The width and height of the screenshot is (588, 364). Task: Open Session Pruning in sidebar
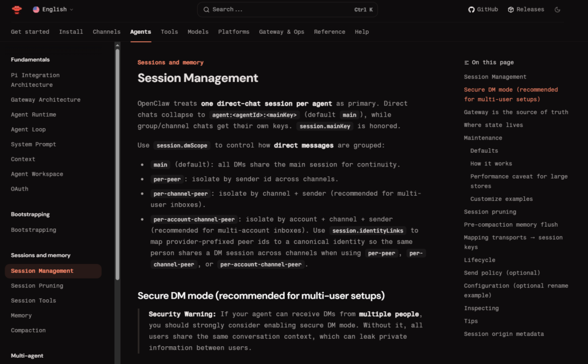pos(37,286)
